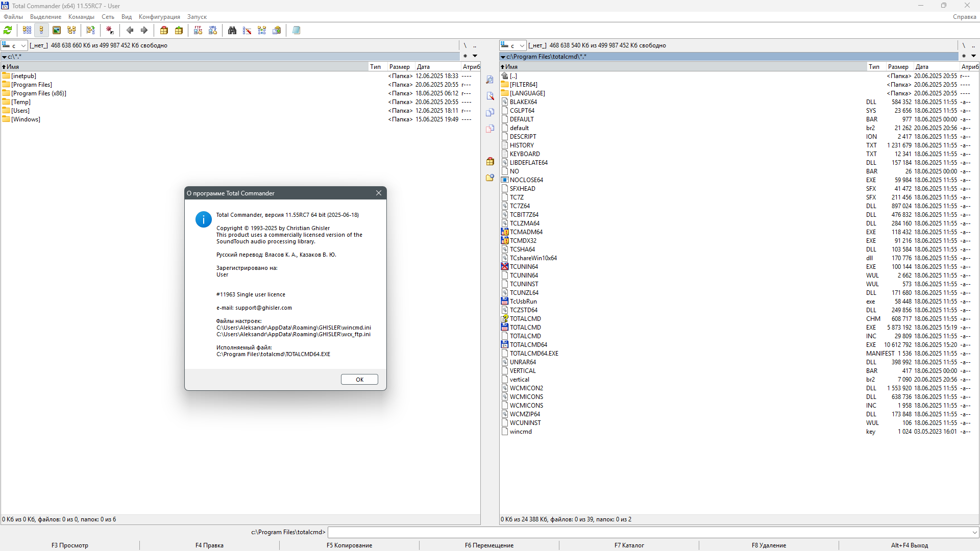
Task: Click left panel root directory backslash button
Action: coord(465,45)
